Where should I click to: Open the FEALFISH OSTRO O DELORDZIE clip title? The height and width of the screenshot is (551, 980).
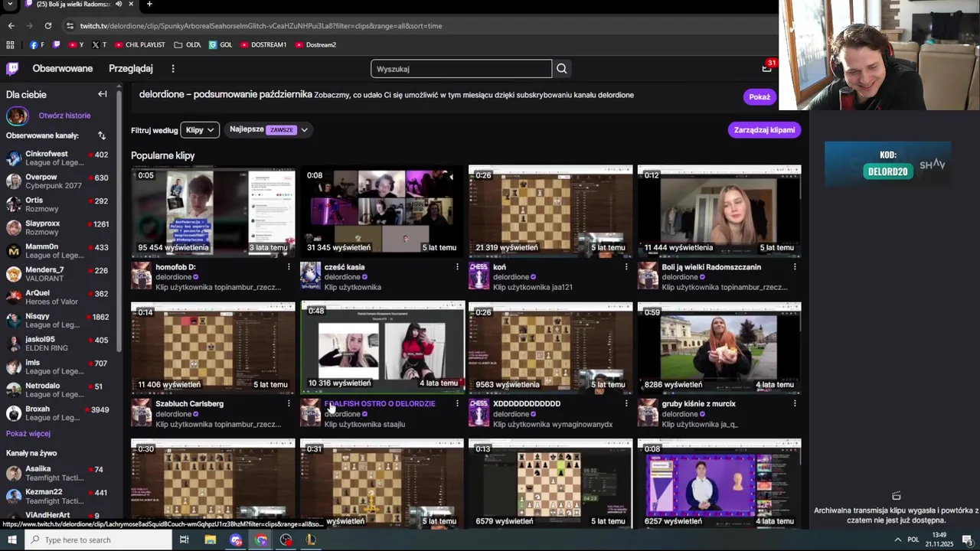tap(380, 403)
